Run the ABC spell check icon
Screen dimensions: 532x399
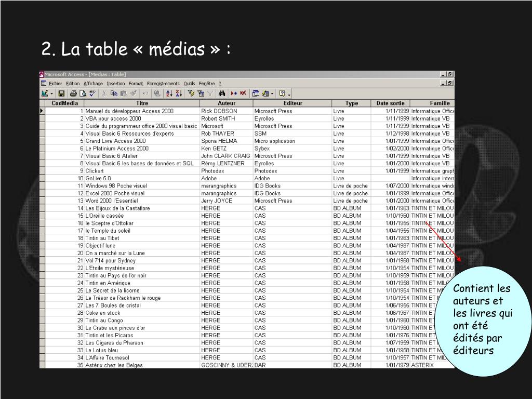click(92, 94)
